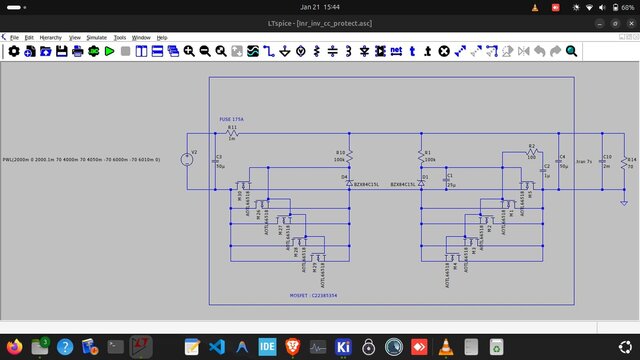The height and width of the screenshot is (360, 640).
Task: Cascade windows using the toolbar icon
Action: coord(173,51)
